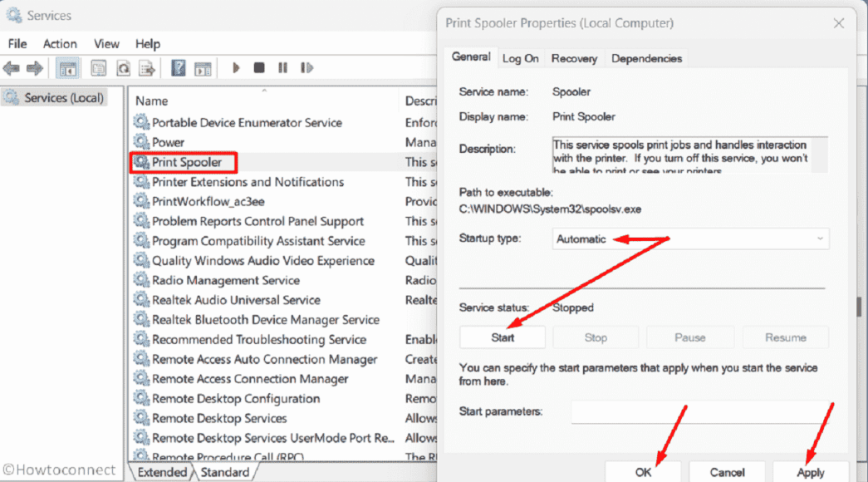Switch to the Recovery tab
Screen dimensions: 868x482
click(x=574, y=59)
